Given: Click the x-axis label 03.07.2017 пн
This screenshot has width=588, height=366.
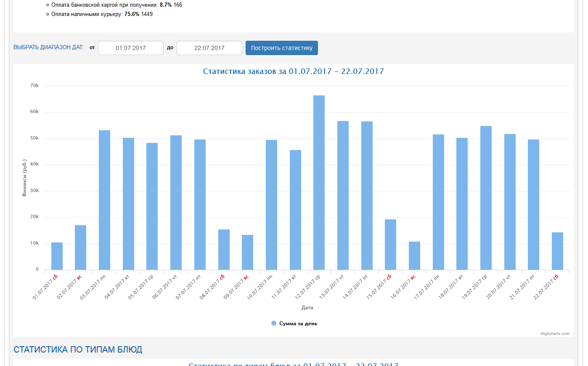Looking at the screenshot, I should 93,287.
